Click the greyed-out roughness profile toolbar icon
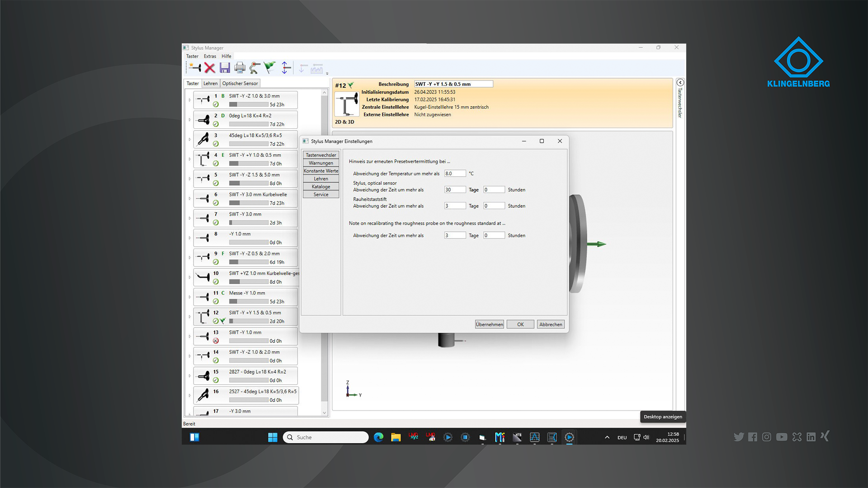The width and height of the screenshot is (868, 488). (317, 68)
